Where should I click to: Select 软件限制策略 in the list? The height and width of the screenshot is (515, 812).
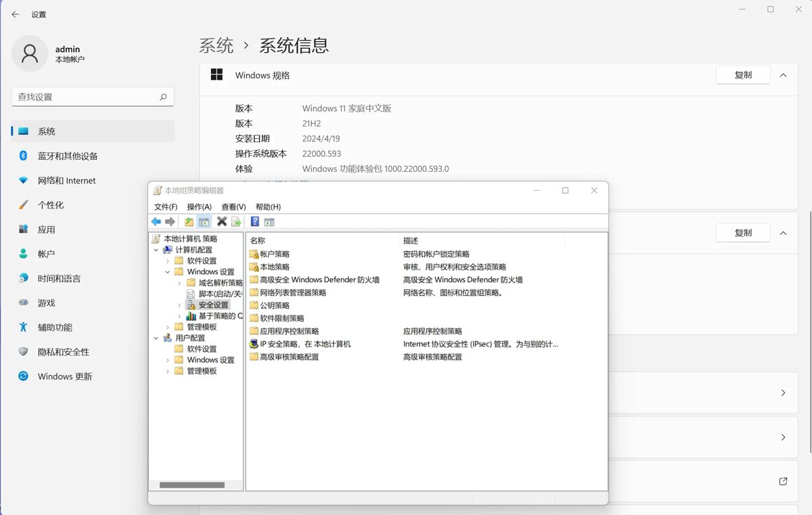pyautogui.click(x=282, y=318)
